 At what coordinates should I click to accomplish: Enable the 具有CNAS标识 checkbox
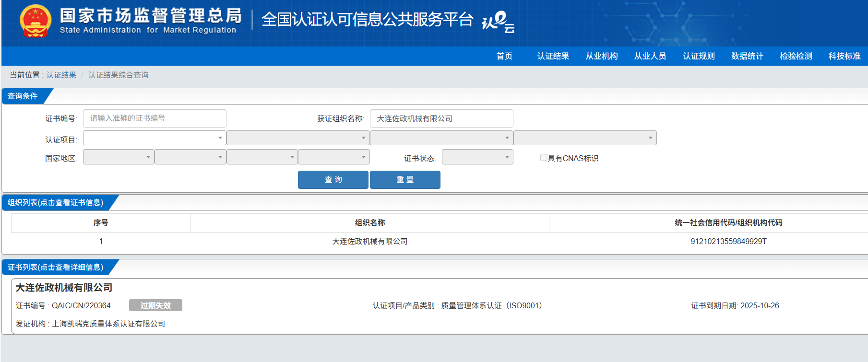pyautogui.click(x=544, y=158)
